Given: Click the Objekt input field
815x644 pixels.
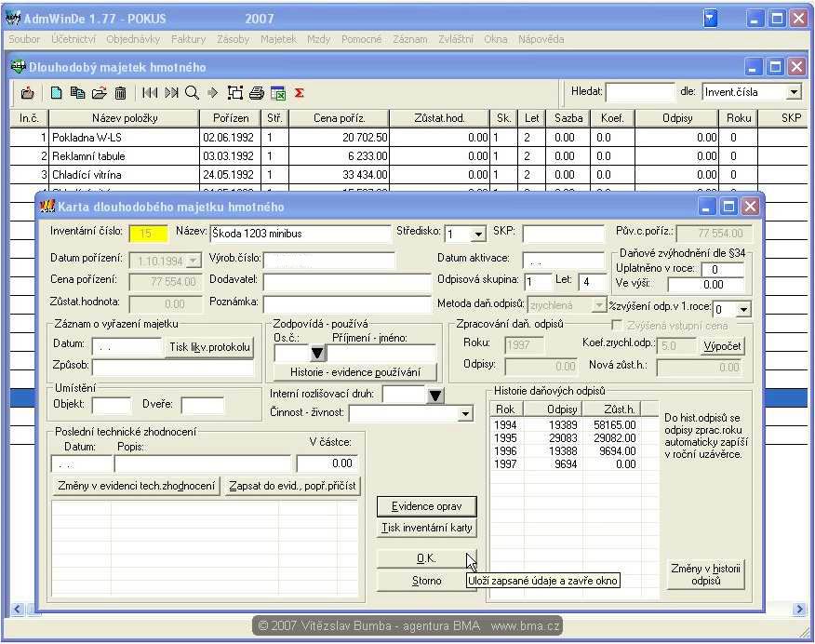Looking at the screenshot, I should [112, 406].
